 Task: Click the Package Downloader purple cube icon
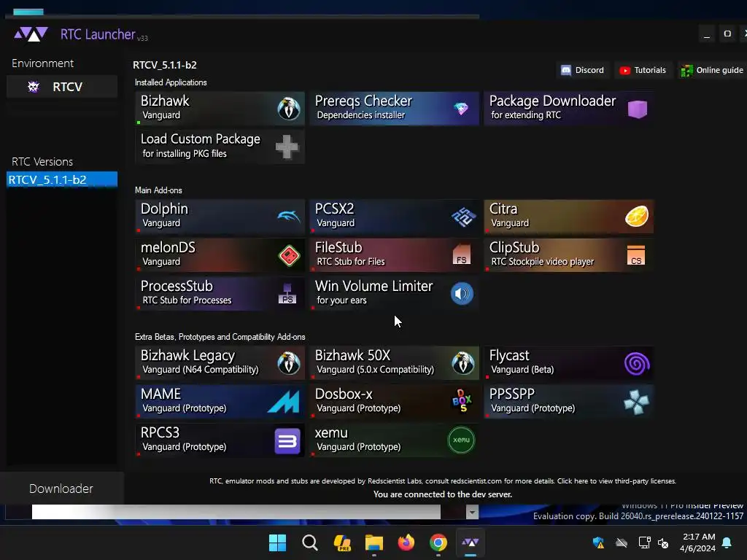(637, 109)
